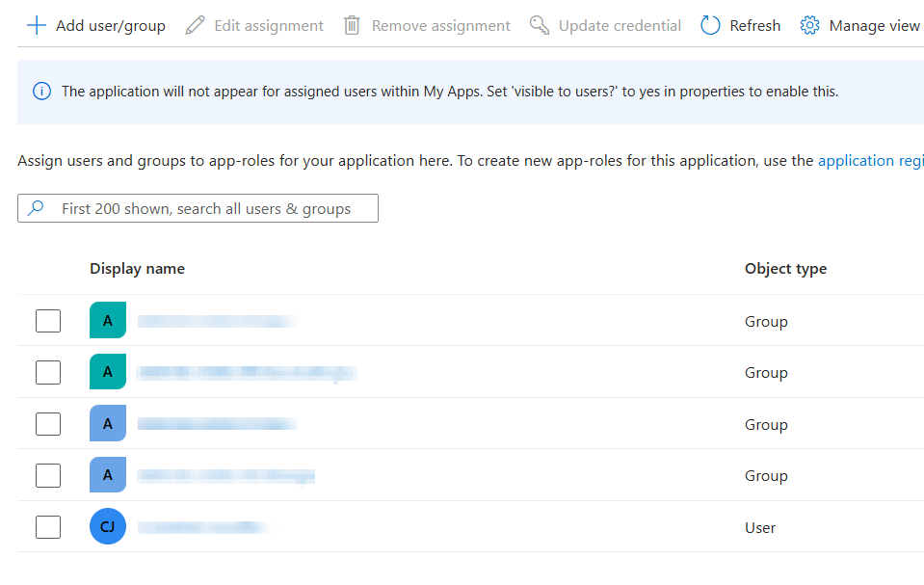Click the Object type column header
Image resolution: width=924 pixels, height=585 pixels.
click(x=785, y=269)
